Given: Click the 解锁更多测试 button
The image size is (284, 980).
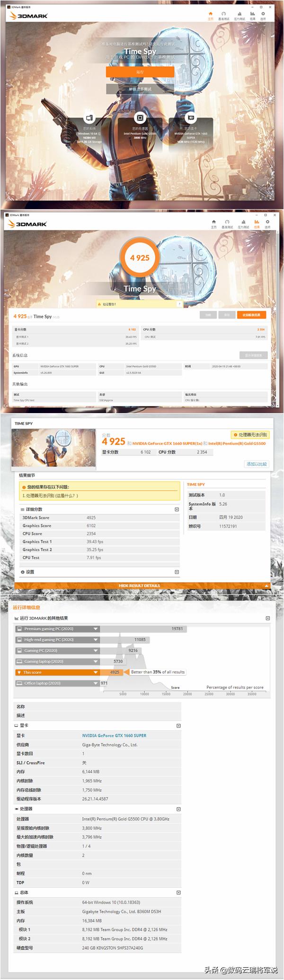Looking at the screenshot, I should click(140, 89).
